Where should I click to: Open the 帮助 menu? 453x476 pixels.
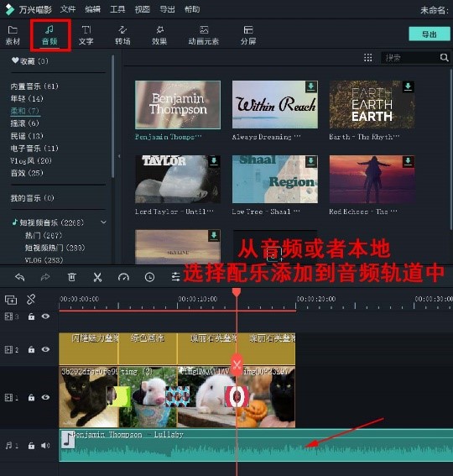click(192, 9)
